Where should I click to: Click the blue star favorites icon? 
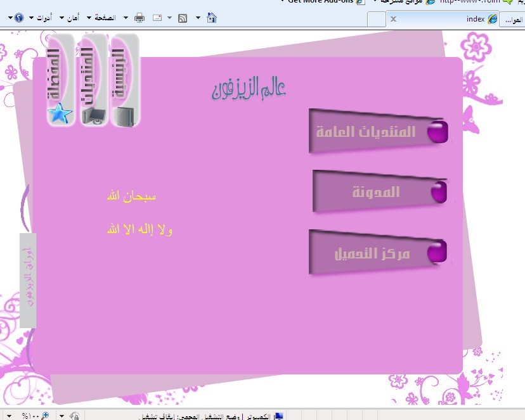[x=60, y=114]
